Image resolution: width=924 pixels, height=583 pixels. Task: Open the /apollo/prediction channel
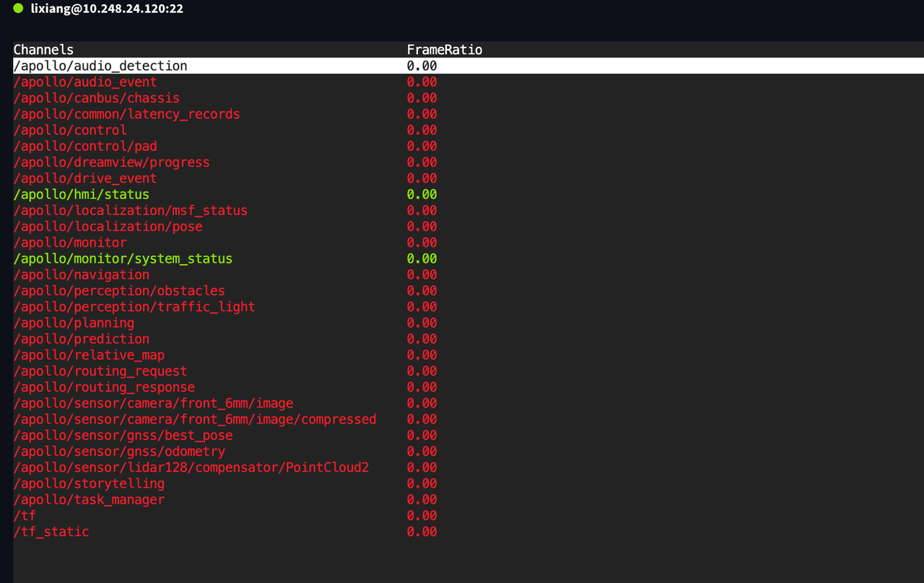click(x=82, y=339)
